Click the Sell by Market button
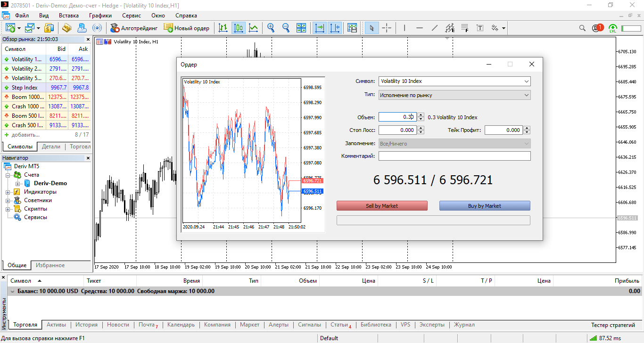 (x=382, y=206)
